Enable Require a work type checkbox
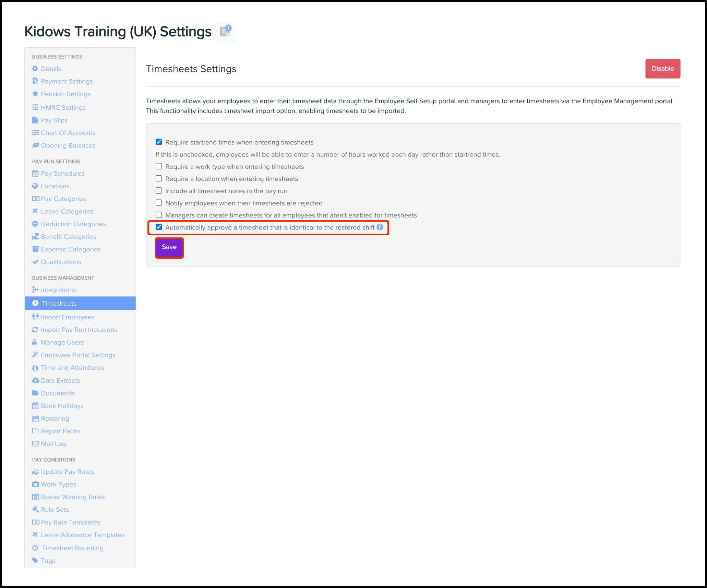 tap(159, 166)
